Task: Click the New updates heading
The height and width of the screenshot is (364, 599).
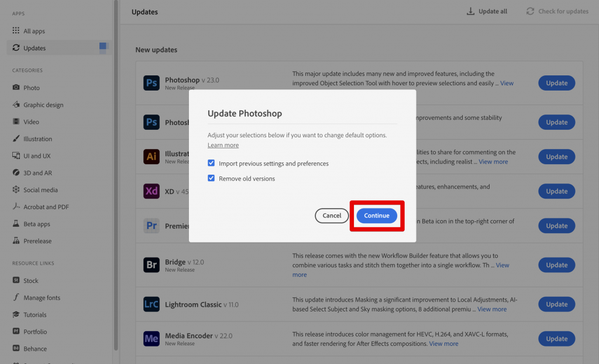Action: [x=156, y=50]
